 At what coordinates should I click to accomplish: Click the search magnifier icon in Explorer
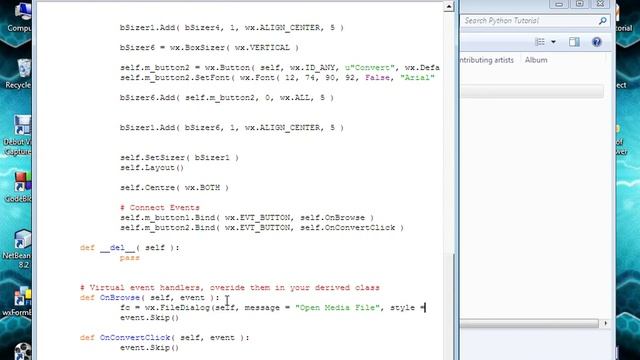[x=602, y=21]
